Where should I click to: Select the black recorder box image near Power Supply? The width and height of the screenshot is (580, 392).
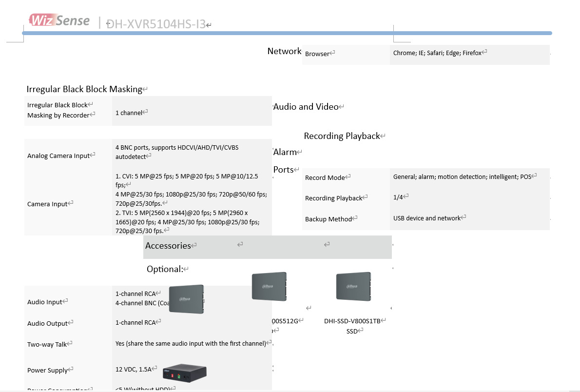pos(185,373)
